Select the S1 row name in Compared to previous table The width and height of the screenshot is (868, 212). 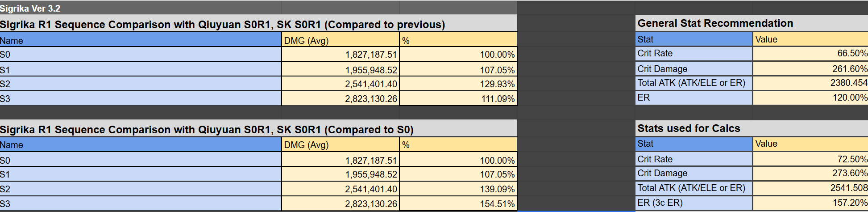[141, 69]
